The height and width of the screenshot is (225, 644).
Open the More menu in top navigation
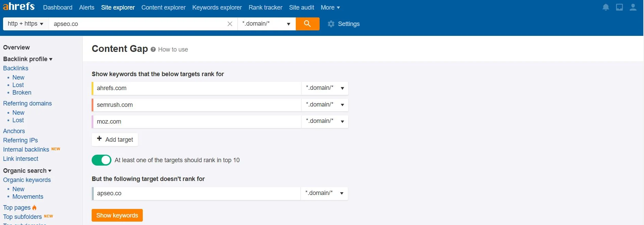(x=330, y=8)
